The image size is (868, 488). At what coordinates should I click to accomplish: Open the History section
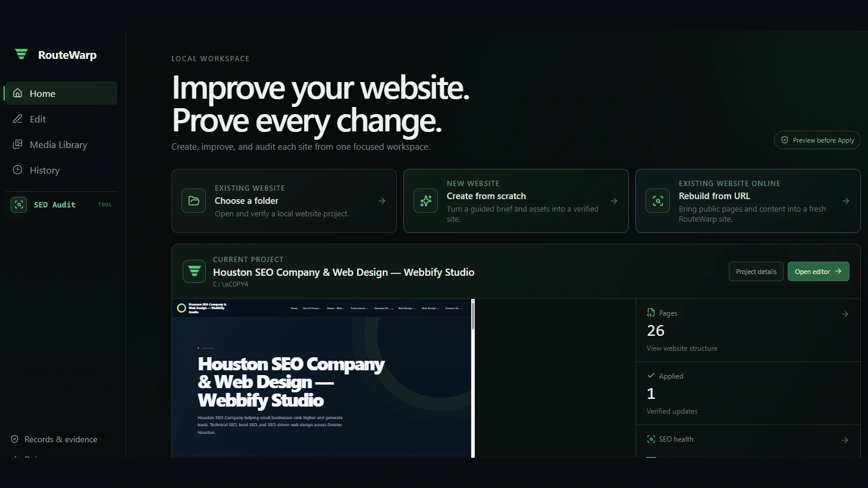click(x=61, y=170)
